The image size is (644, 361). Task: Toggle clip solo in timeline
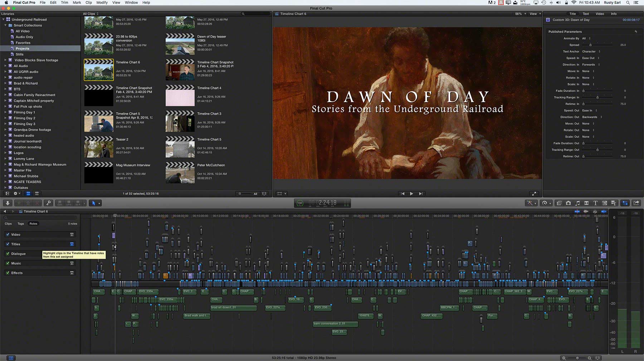pyautogui.click(x=595, y=211)
